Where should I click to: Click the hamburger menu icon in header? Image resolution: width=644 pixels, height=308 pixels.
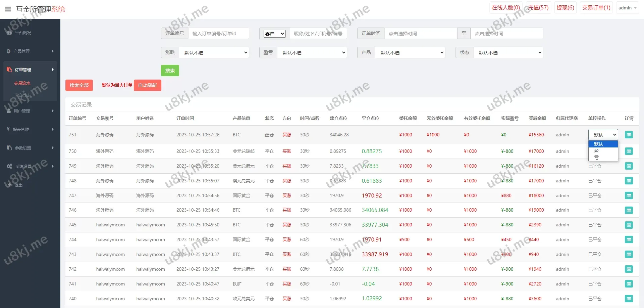pyautogui.click(x=8, y=9)
